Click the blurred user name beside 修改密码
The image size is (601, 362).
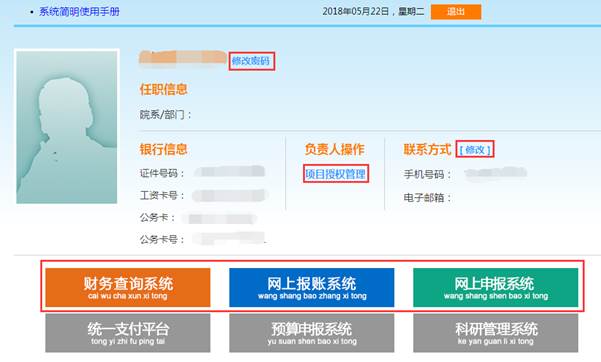pyautogui.click(x=182, y=59)
